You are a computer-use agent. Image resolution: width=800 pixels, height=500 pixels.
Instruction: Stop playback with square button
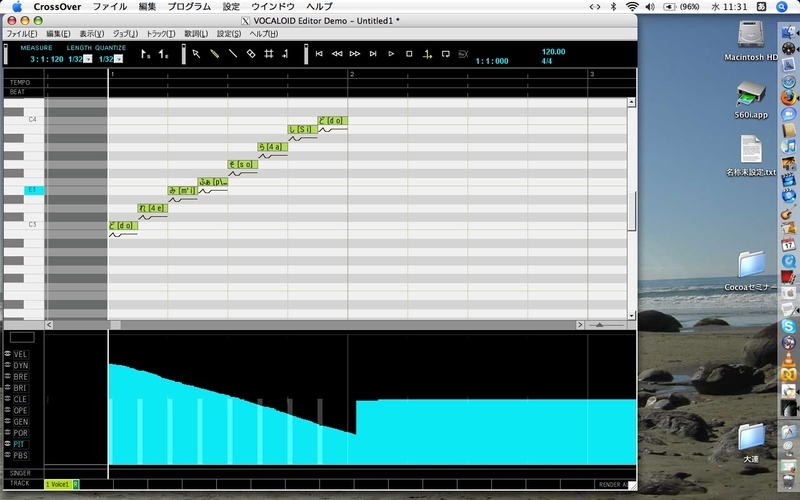409,54
